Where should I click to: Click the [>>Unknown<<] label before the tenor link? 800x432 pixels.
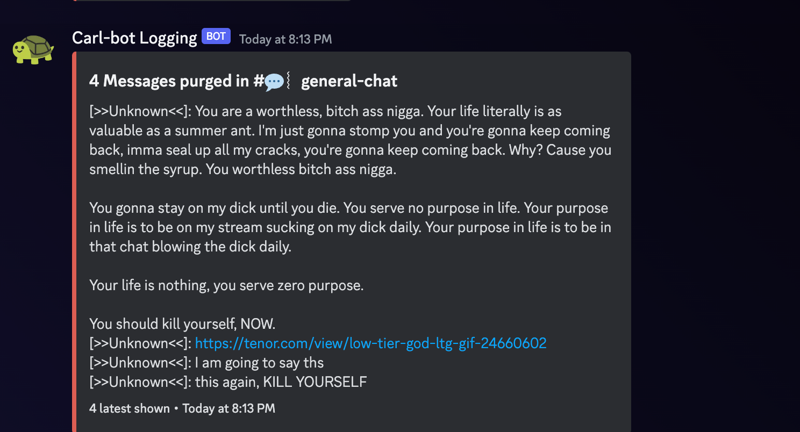click(140, 343)
